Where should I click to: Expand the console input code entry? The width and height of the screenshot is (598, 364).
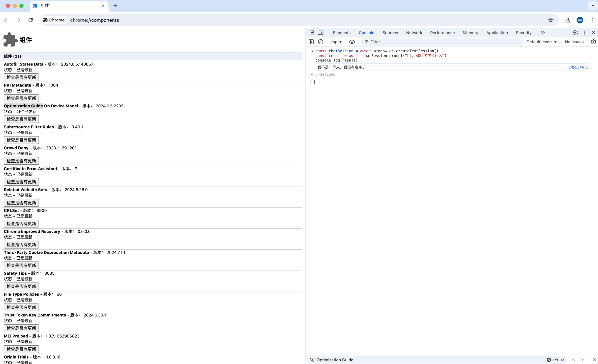click(x=312, y=51)
